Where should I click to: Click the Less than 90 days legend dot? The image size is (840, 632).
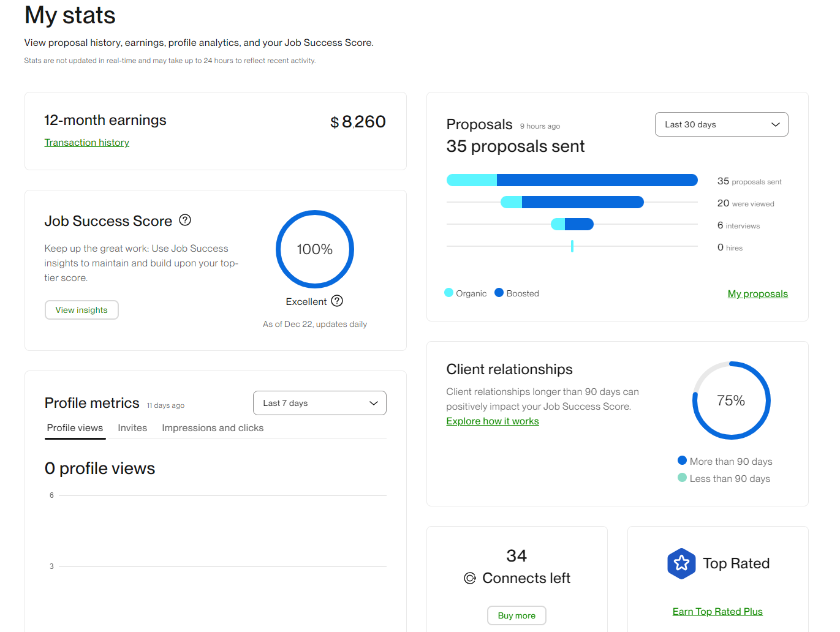pos(682,478)
